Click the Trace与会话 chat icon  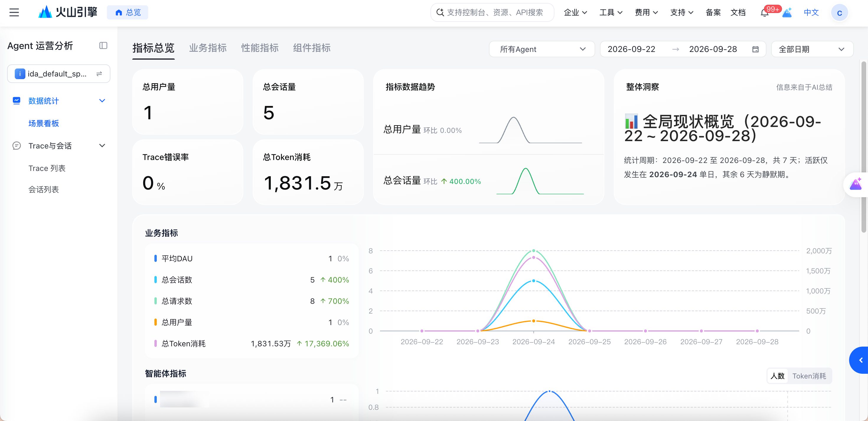pyautogui.click(x=17, y=146)
